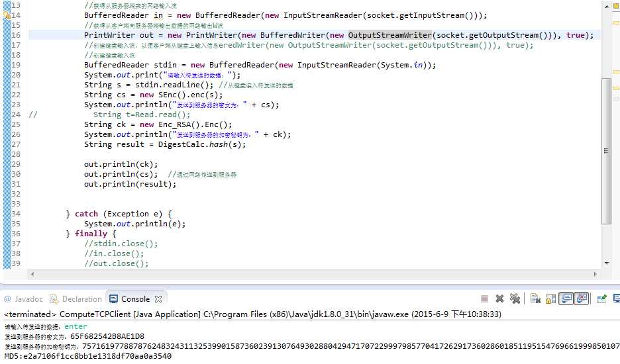Remove all terminated launches

(x=515, y=298)
